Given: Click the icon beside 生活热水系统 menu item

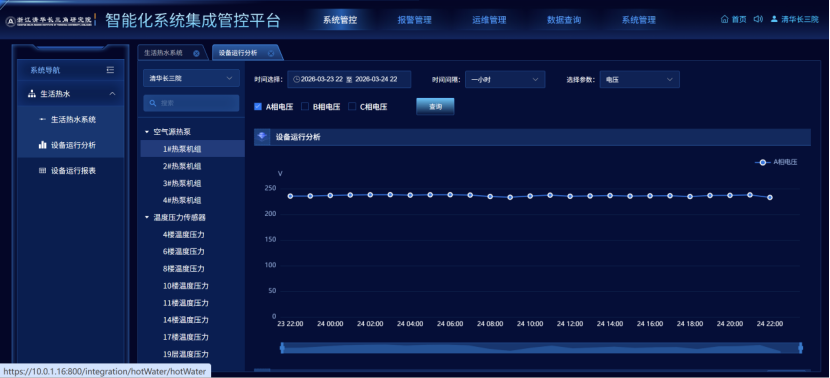Looking at the screenshot, I should (x=42, y=119).
